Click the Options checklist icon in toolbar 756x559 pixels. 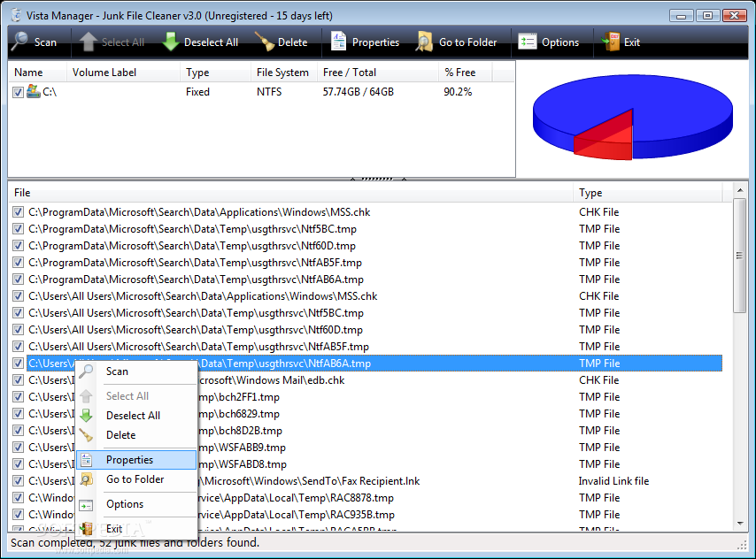527,42
